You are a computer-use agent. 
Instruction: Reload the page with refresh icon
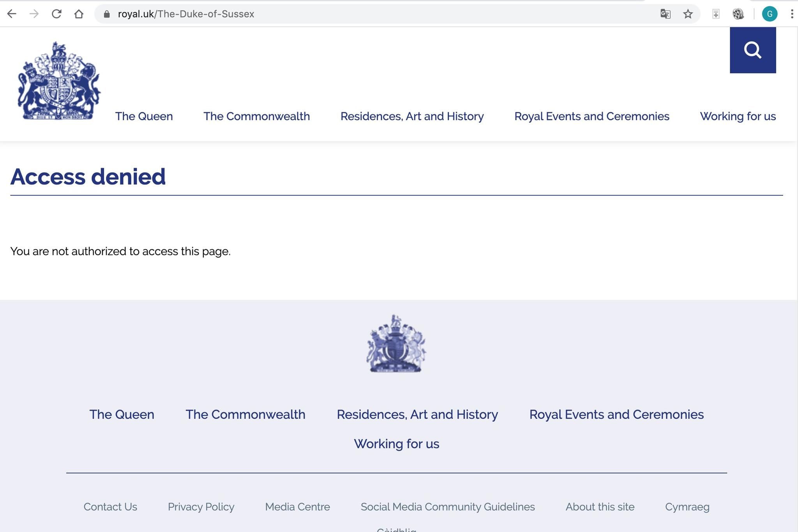[x=56, y=14]
